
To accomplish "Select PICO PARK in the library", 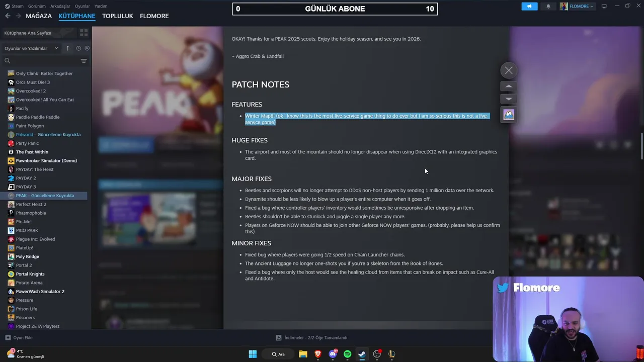I will (x=27, y=230).
